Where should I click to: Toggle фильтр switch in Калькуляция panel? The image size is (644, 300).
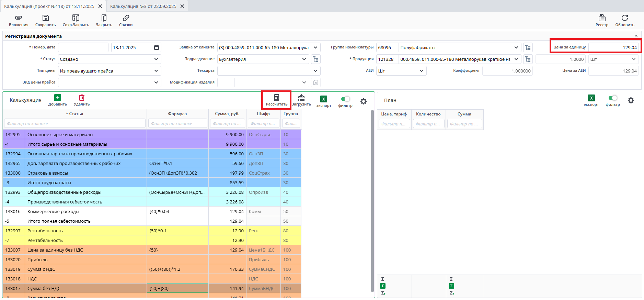click(345, 99)
